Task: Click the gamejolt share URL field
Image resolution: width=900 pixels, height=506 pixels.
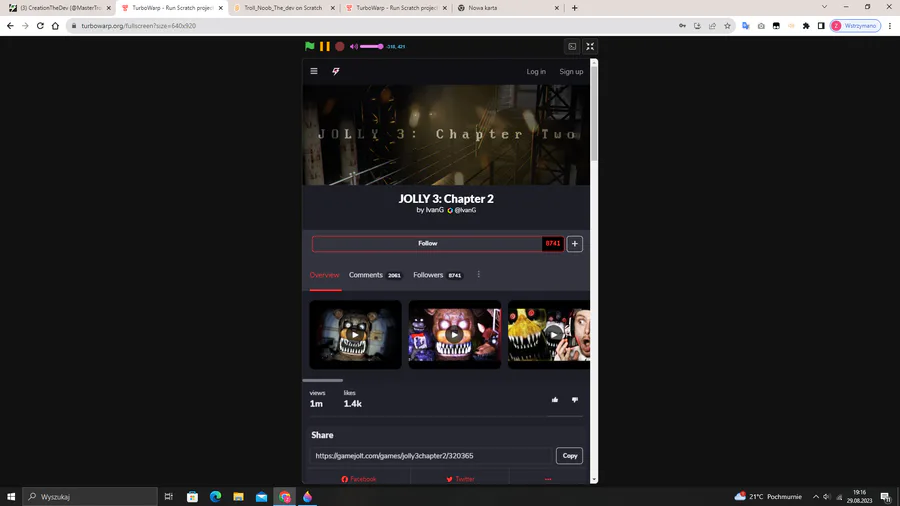Action: click(431, 456)
